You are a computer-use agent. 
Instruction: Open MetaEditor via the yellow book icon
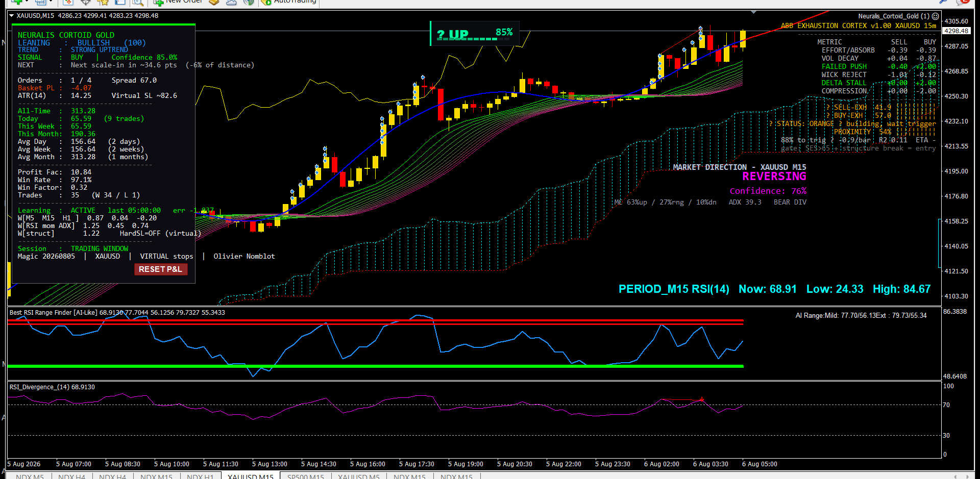(214, 2)
